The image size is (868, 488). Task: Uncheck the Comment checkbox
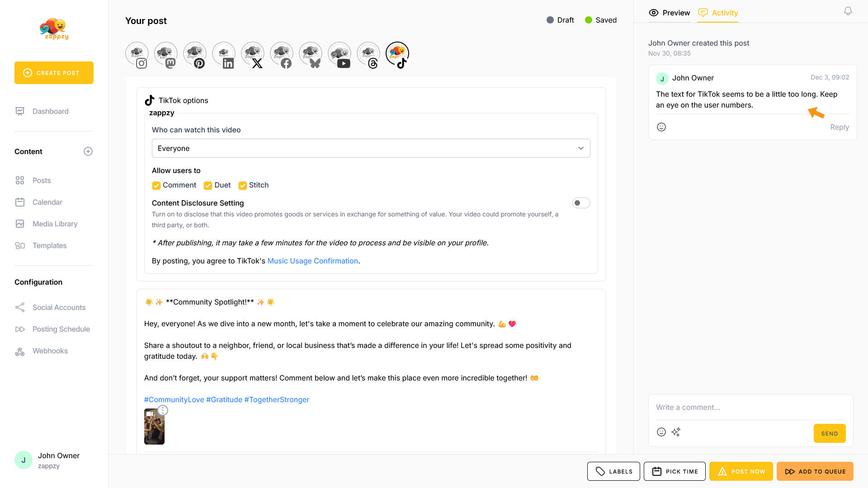(156, 185)
